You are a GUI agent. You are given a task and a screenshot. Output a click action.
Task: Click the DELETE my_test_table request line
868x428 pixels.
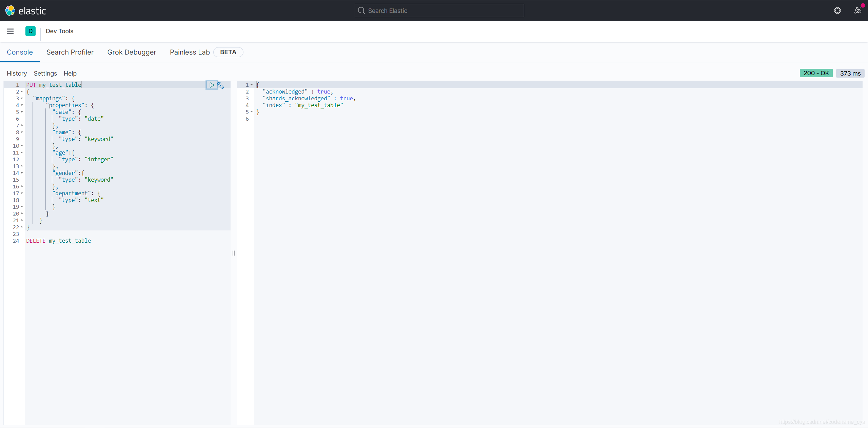(59, 241)
